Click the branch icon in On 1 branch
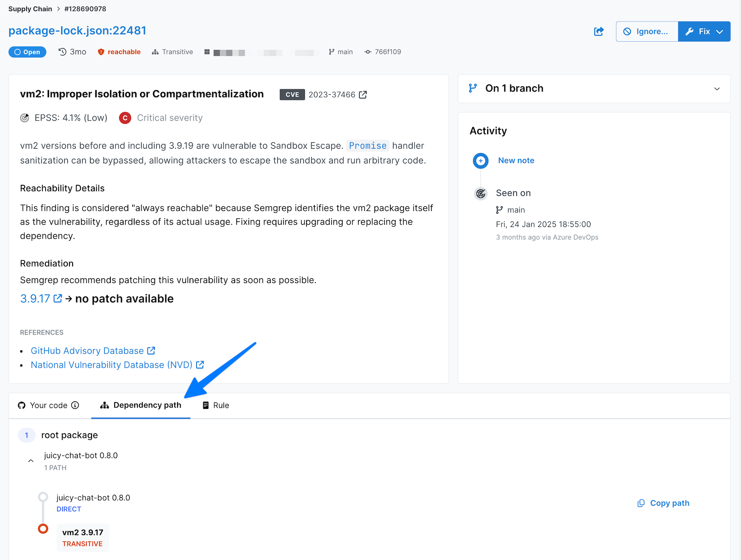741x560 pixels. click(x=473, y=88)
